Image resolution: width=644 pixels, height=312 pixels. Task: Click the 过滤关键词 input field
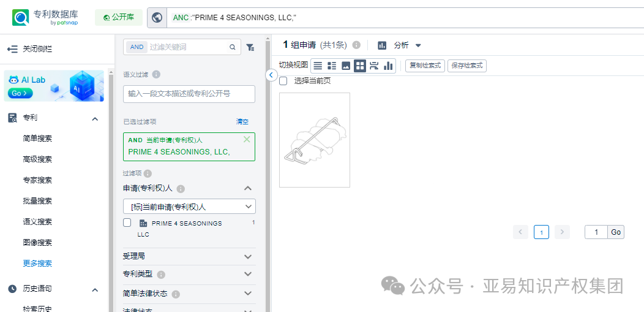coord(187,47)
